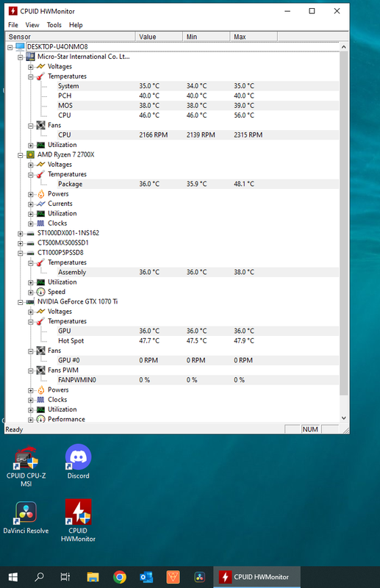380x588 pixels.
Task: Expand the CT500MX500SSD1 drive node
Action: point(21,243)
